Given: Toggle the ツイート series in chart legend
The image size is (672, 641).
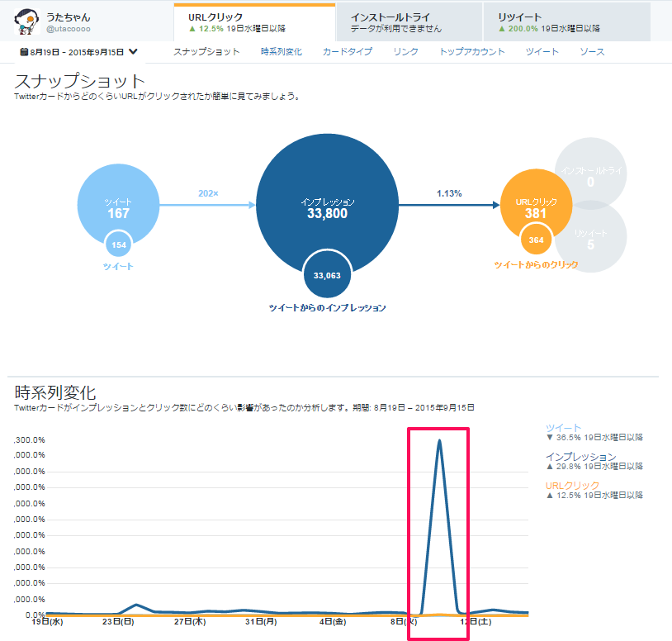Looking at the screenshot, I should point(563,428).
